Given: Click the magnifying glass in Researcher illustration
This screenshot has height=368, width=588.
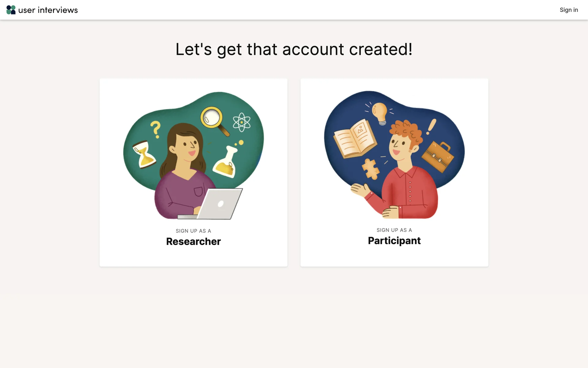Looking at the screenshot, I should (x=214, y=120).
